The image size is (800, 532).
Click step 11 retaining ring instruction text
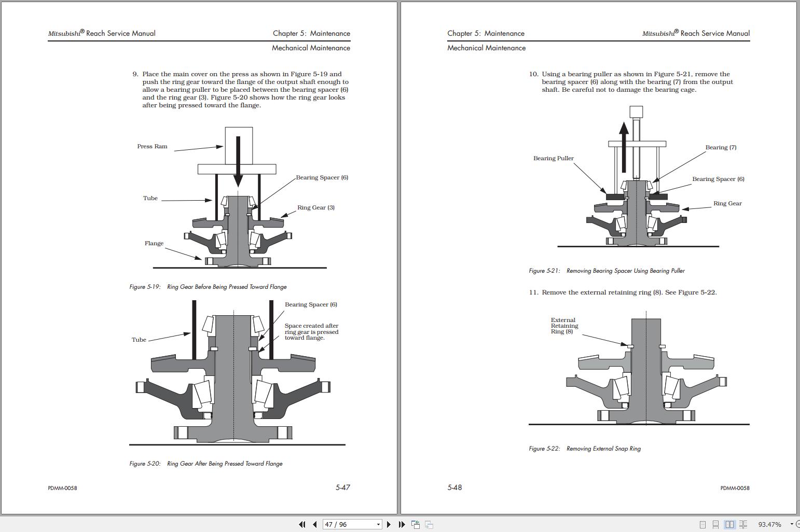(623, 292)
